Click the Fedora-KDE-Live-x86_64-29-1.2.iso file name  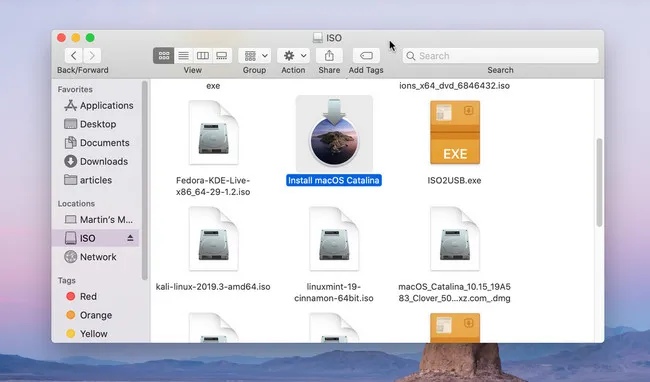[x=213, y=186]
